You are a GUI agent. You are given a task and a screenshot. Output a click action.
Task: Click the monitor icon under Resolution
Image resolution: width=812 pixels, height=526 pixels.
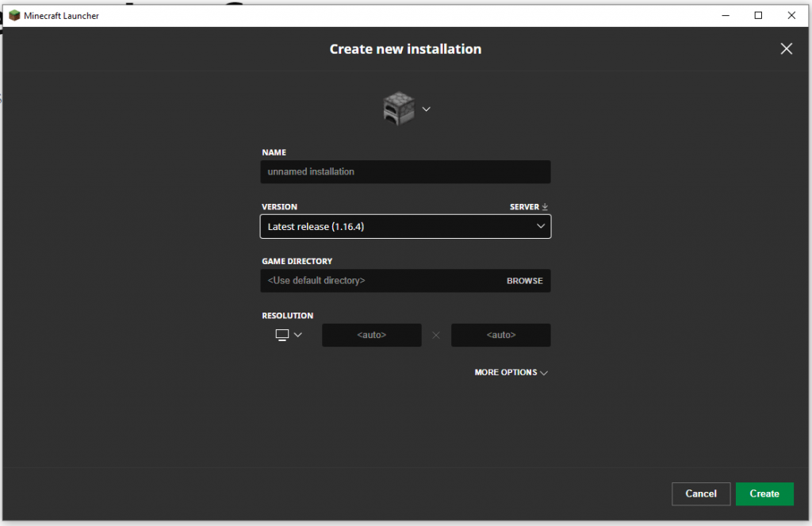[282, 335]
